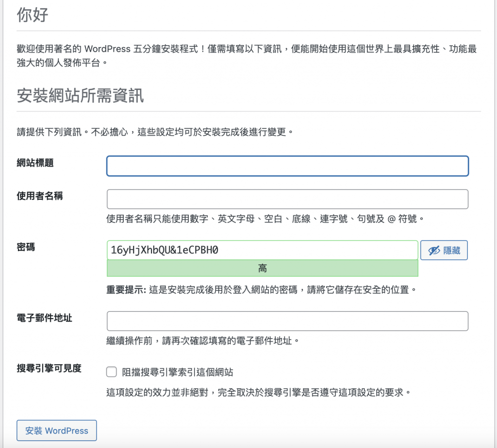
Task: Click the 你好 heading
Action: tap(33, 15)
